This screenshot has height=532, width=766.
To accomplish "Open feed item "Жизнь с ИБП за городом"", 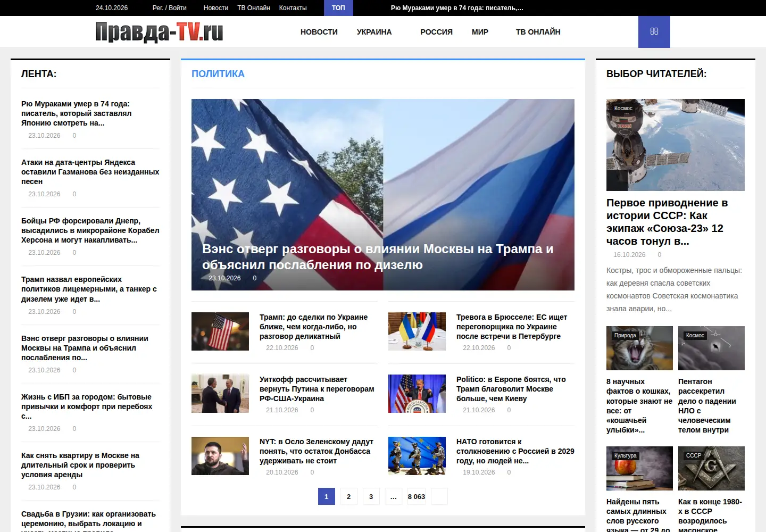I will tap(87, 406).
